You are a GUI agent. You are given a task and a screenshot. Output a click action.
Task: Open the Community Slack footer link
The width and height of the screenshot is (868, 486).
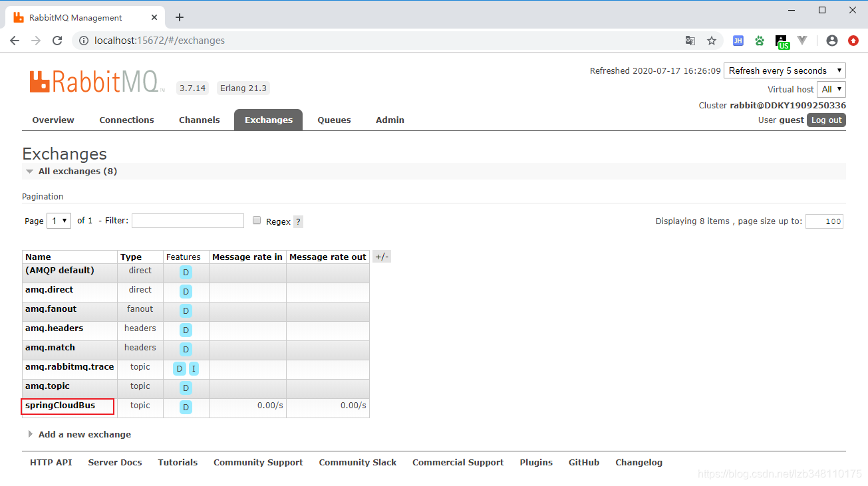click(358, 462)
